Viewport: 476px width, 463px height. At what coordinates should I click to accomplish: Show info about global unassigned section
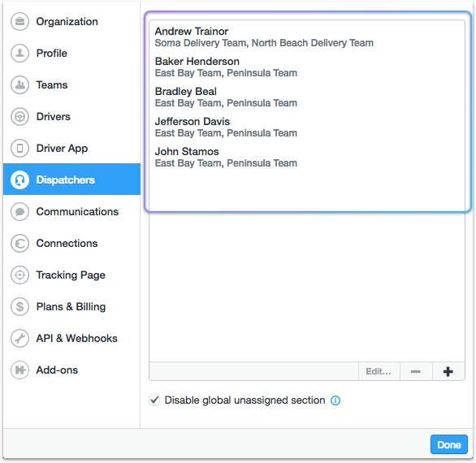tap(335, 400)
